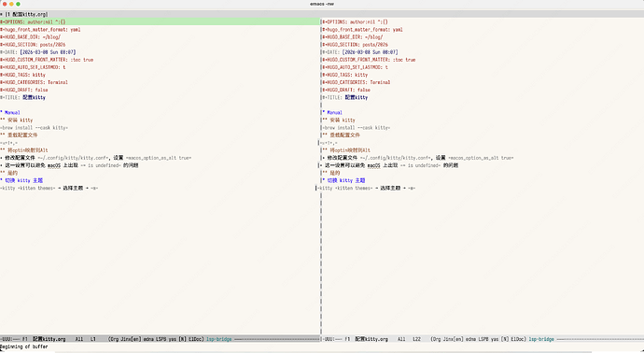Screen dimensions: 644x353
Task: Fold the 安装 kitty subheading in right pane
Action: (x=339, y=120)
